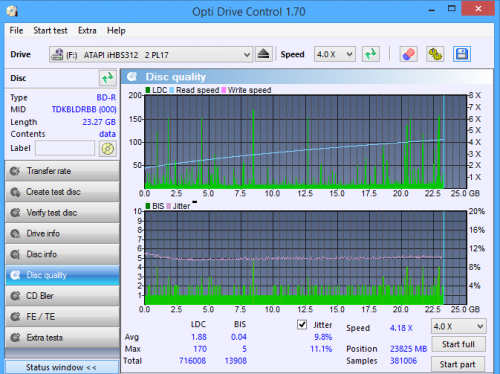Click the LDC Max value 170
The height and width of the screenshot is (374, 500).
[200, 349]
